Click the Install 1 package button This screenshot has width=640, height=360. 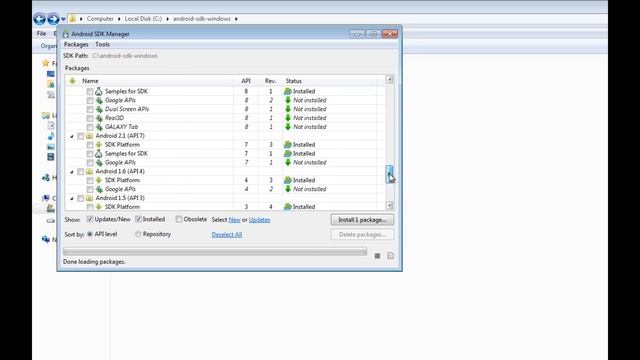coord(362,220)
